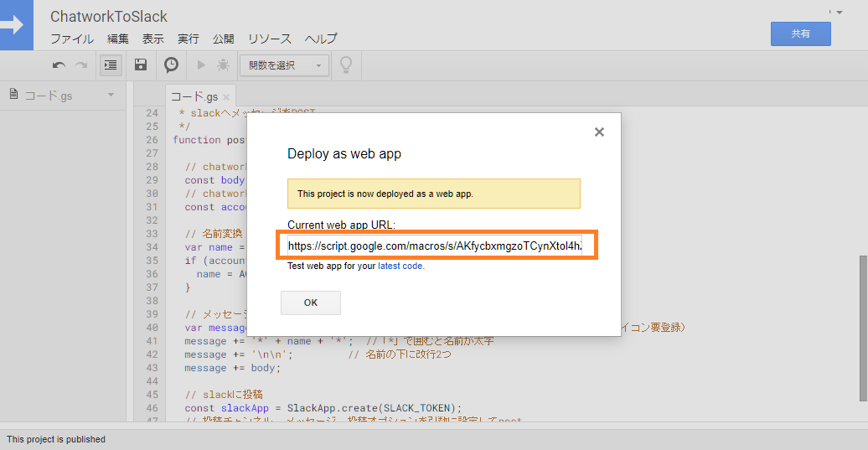The width and height of the screenshot is (868, 450).
Task: Click the undo icon in toolbar
Action: 59,65
